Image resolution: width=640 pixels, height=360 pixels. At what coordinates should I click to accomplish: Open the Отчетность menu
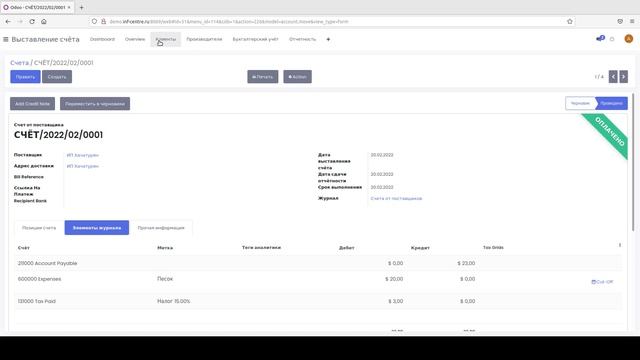(x=302, y=39)
